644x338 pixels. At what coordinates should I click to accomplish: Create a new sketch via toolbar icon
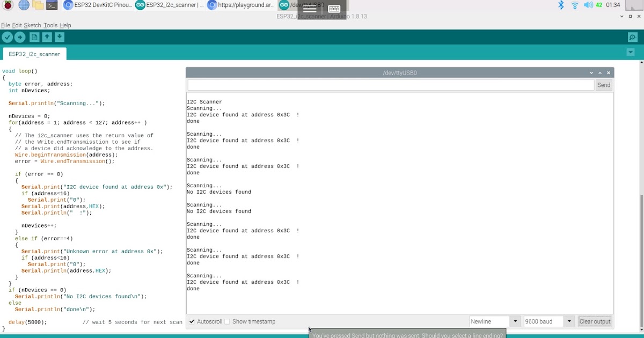pyautogui.click(x=34, y=37)
